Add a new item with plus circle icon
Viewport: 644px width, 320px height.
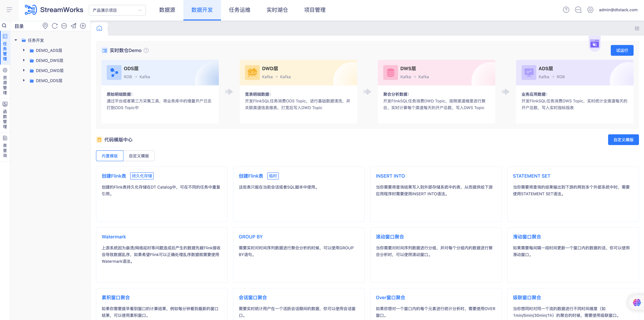coord(83,26)
